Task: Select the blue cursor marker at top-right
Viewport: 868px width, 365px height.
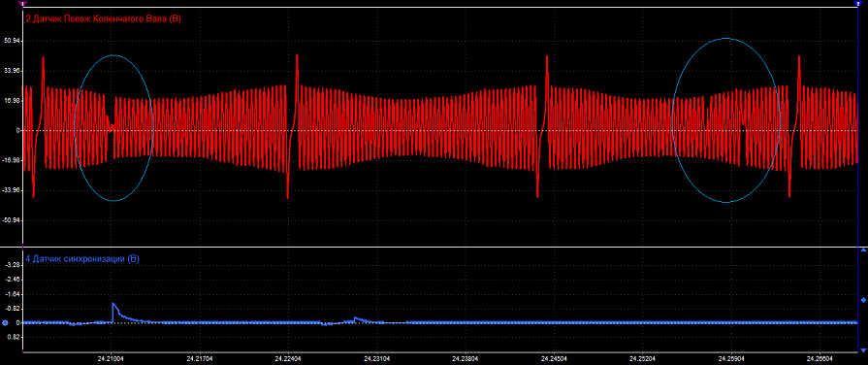Action: pyautogui.click(x=858, y=3)
